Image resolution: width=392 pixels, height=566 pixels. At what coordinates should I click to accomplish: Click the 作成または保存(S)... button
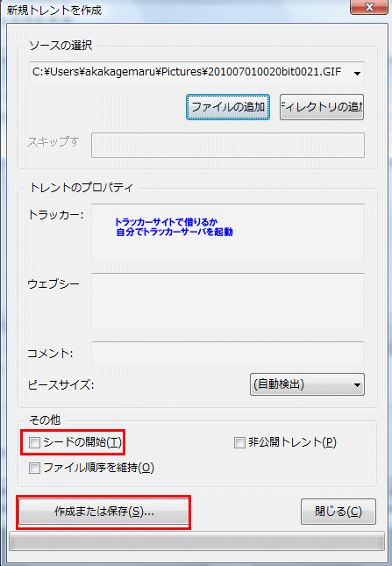(103, 512)
